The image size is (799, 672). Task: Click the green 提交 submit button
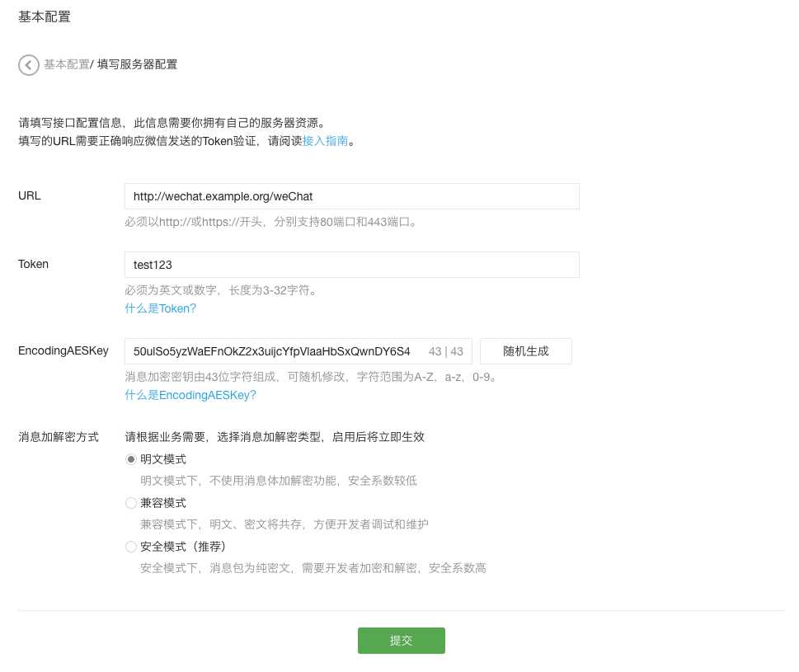[x=401, y=641]
